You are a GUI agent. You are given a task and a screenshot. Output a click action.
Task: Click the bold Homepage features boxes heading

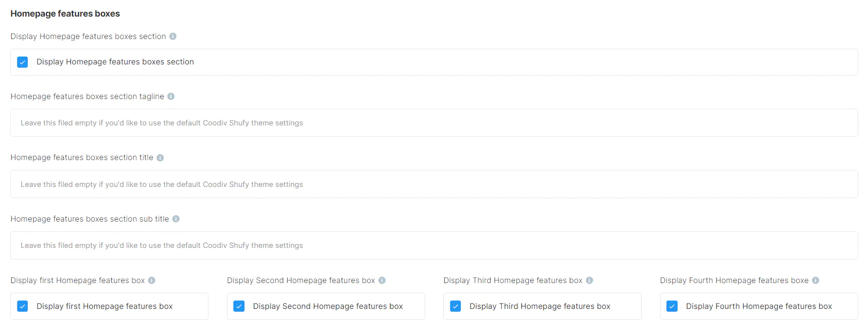click(x=65, y=14)
